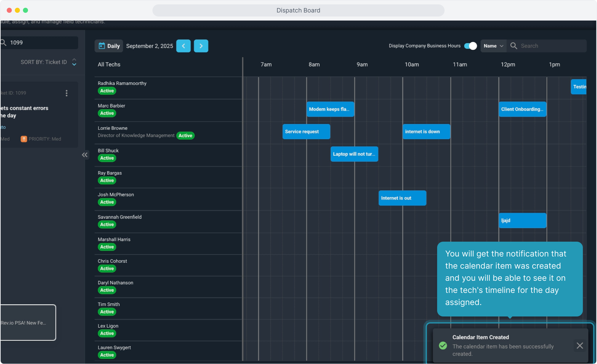Open the 'internet is down' calendar block

point(426,131)
